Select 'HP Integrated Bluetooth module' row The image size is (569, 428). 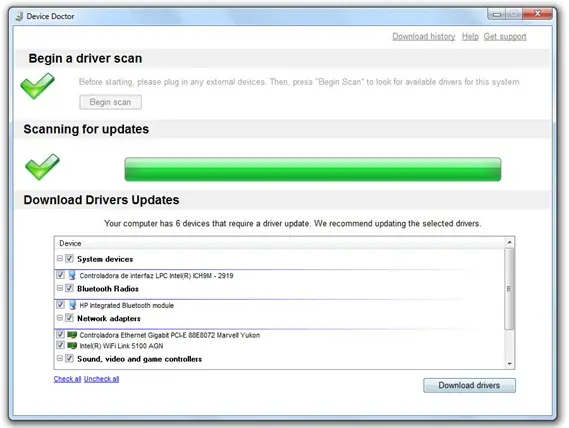coord(127,305)
